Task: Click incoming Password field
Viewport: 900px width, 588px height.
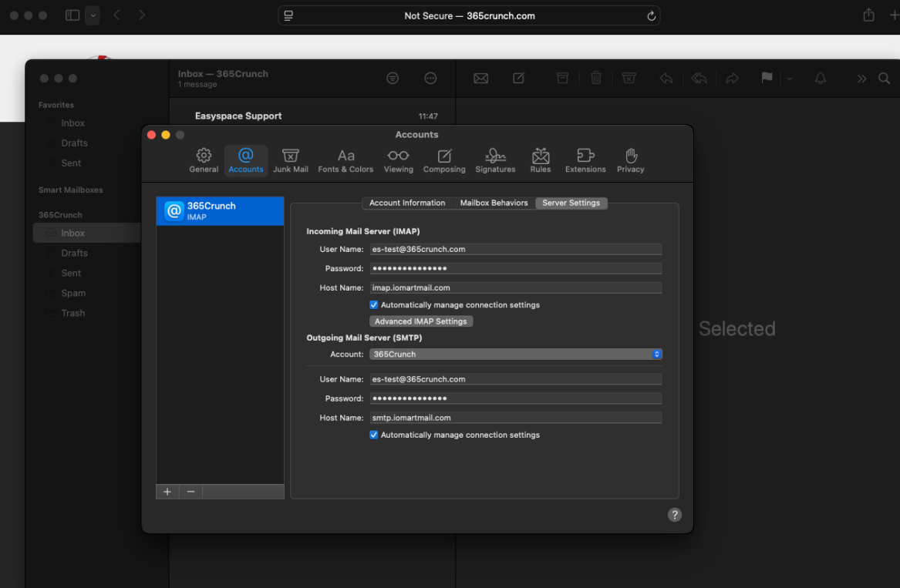Action: (x=515, y=268)
